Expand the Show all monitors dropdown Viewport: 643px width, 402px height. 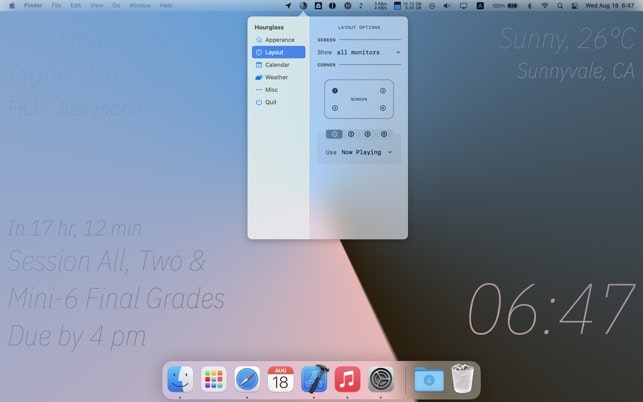tap(359, 52)
